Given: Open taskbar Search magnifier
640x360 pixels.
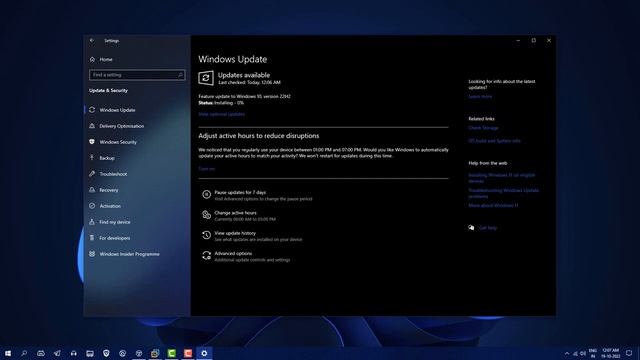Looking at the screenshot, I should pos(24,353).
